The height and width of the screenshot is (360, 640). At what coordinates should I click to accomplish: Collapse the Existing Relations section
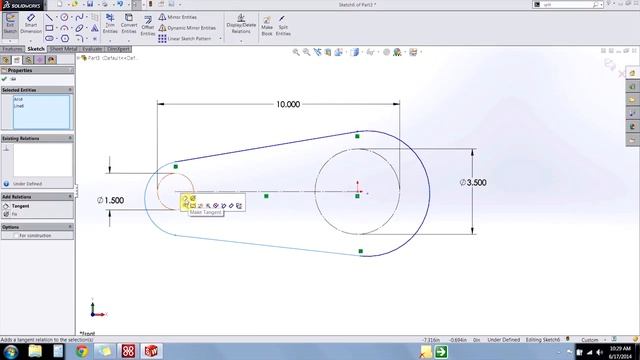point(70,138)
